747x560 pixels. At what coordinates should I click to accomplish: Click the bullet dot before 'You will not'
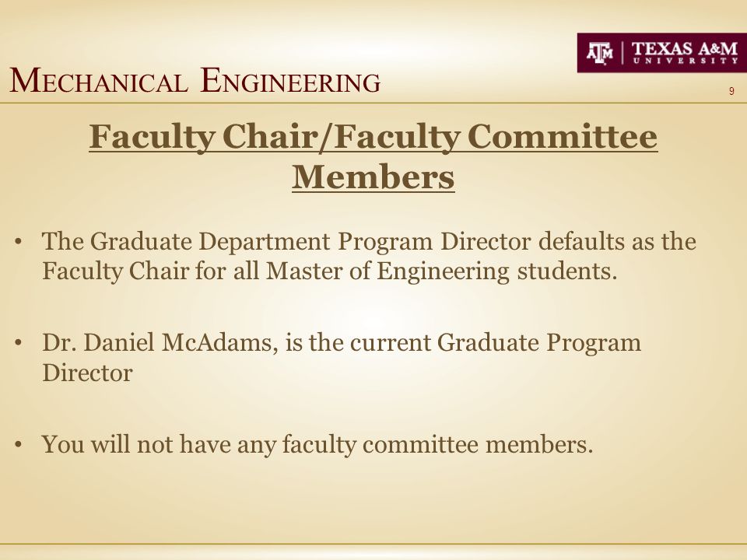coord(18,445)
